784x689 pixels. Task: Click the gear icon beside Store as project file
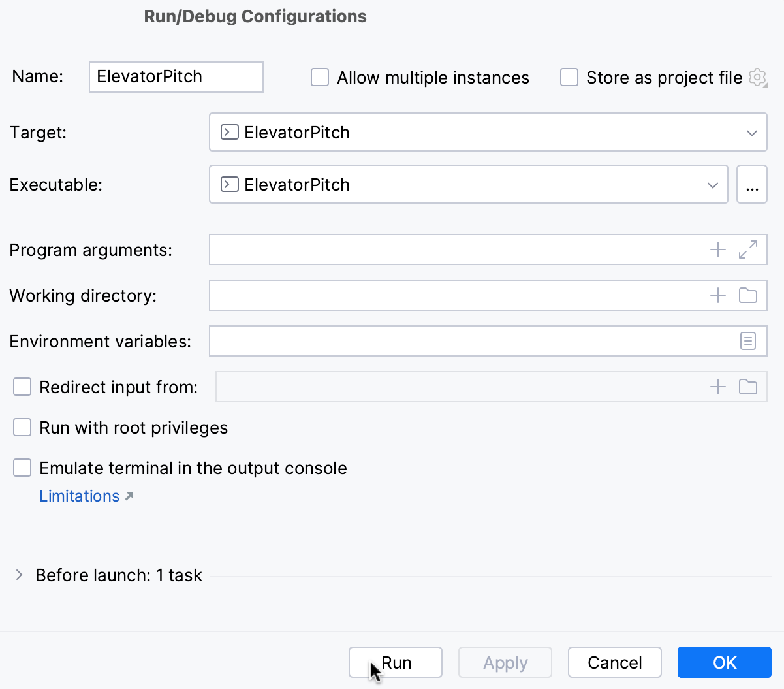[x=758, y=77]
